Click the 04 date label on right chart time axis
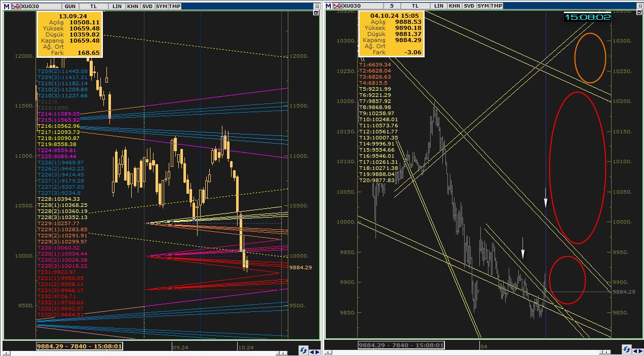 [x=483, y=347]
